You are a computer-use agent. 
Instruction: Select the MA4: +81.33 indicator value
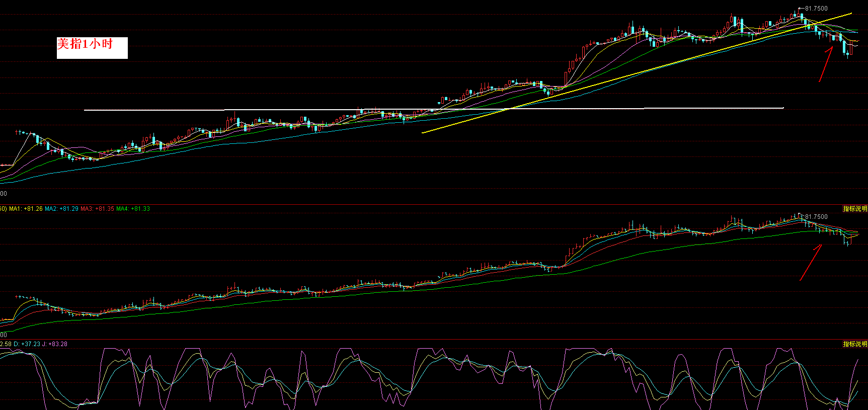(133, 209)
